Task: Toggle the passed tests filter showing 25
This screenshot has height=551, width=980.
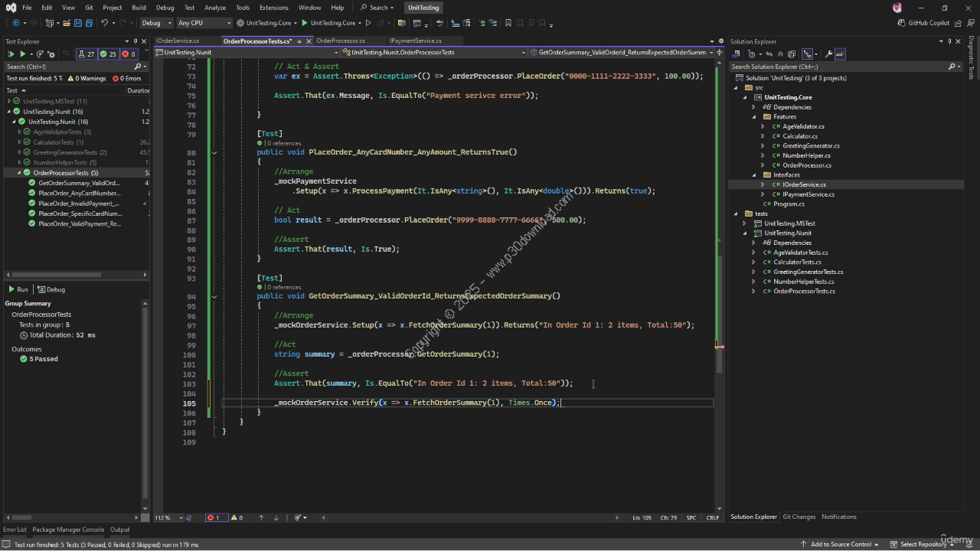Action: point(109,54)
